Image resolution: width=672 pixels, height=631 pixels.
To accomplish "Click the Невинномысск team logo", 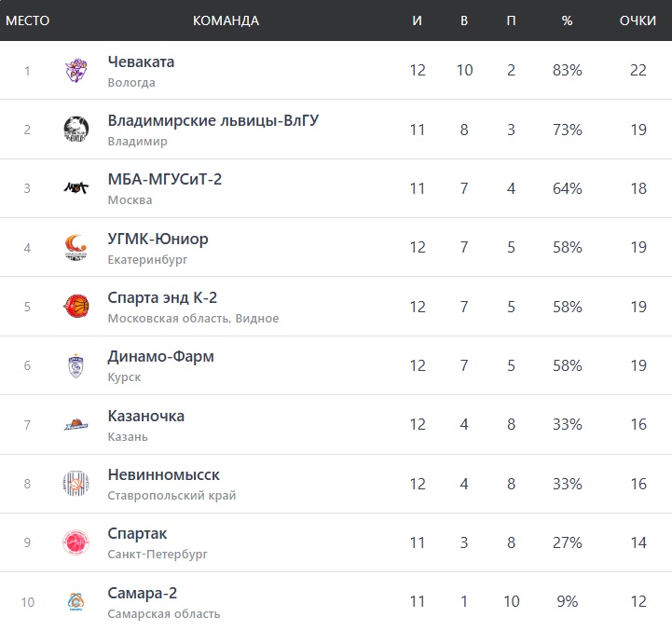I will [76, 484].
